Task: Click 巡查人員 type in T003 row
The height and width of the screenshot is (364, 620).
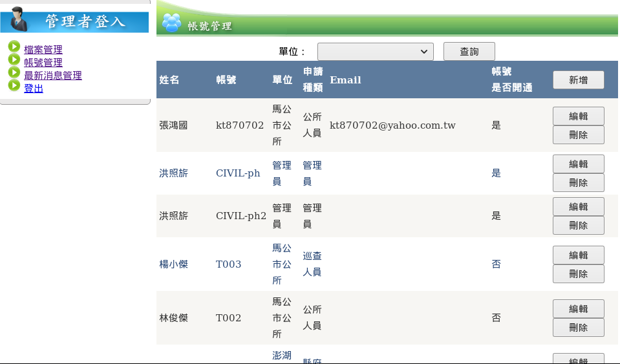Action: tap(312, 264)
